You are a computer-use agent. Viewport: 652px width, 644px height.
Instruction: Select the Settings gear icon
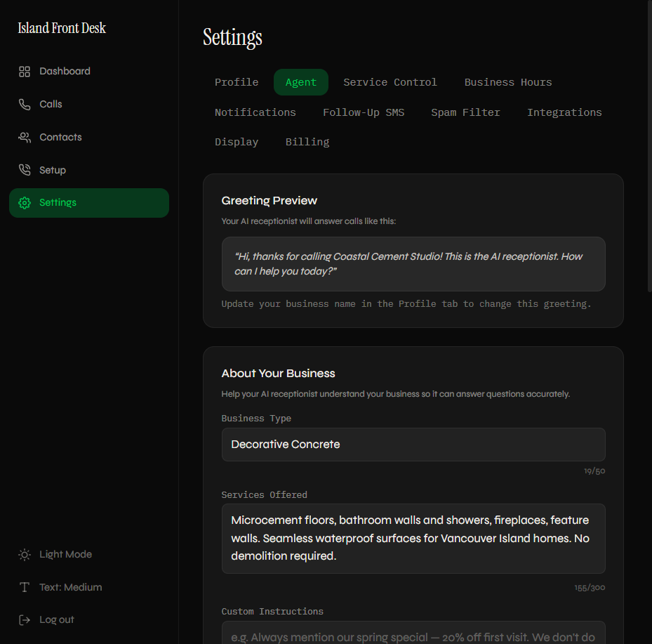click(24, 202)
